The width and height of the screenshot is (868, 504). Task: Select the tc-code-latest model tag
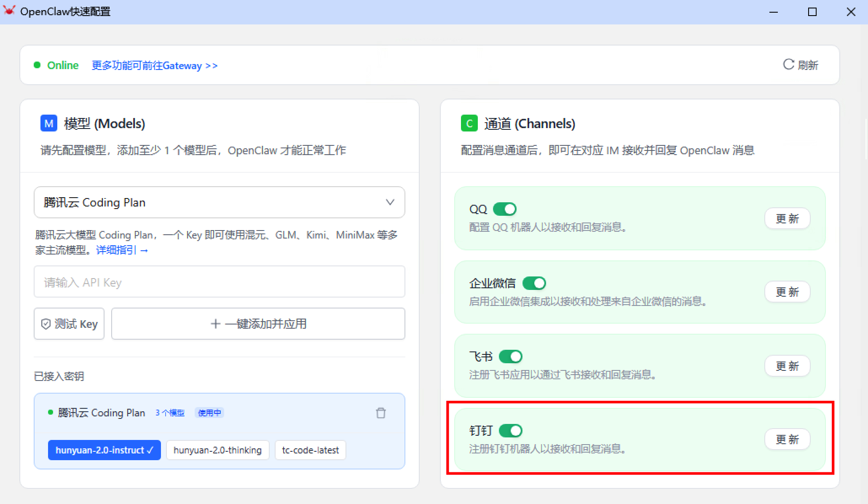tap(310, 450)
